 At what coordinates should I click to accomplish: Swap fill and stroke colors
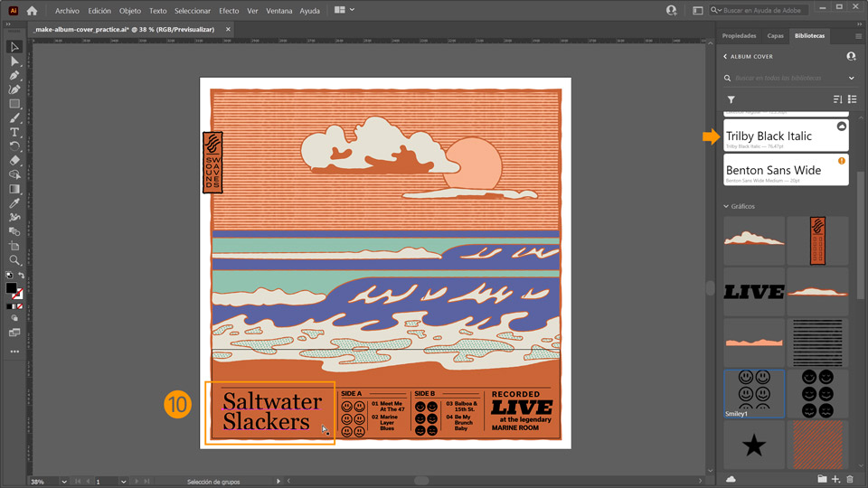(21, 276)
